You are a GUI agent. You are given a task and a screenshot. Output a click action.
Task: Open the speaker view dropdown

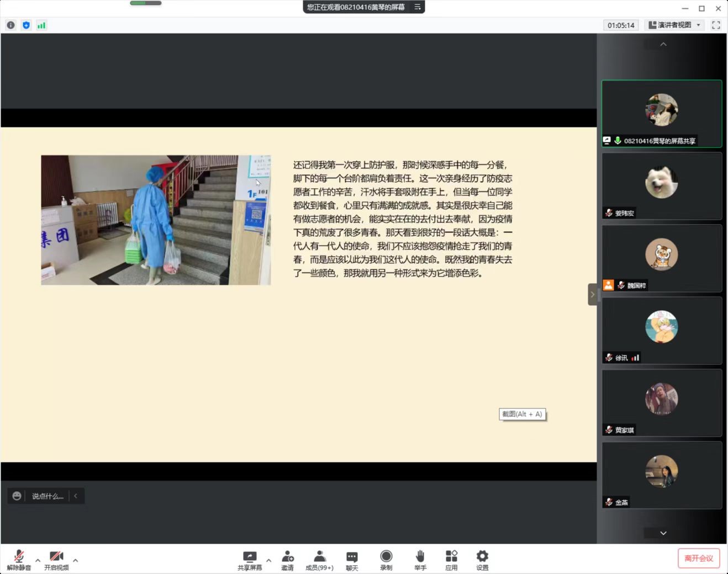click(x=674, y=25)
